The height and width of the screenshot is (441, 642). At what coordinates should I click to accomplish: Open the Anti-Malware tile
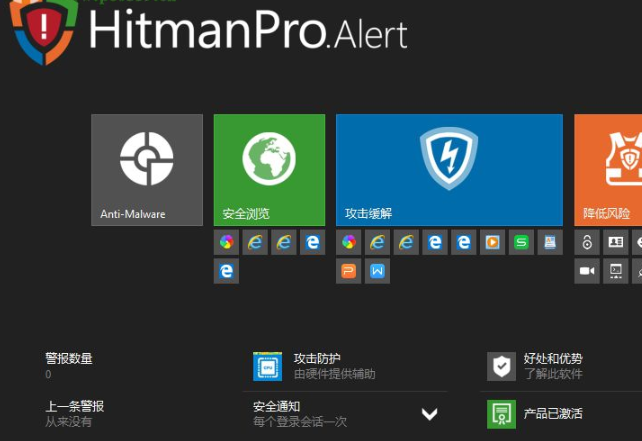click(147, 170)
